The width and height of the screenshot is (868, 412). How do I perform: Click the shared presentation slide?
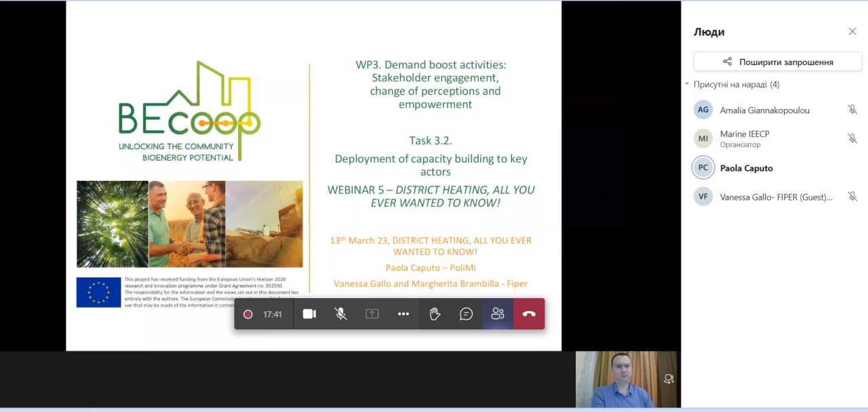click(x=313, y=176)
